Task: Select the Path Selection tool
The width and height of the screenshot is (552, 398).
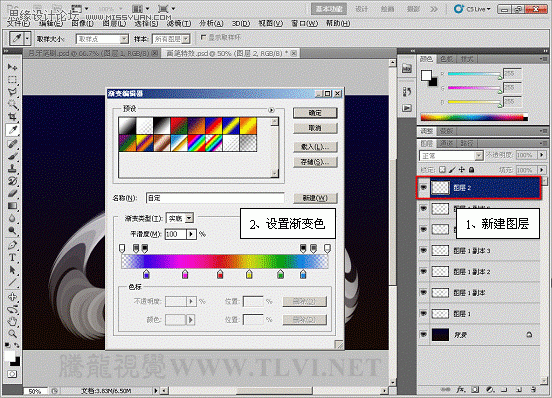Action: 12,270
